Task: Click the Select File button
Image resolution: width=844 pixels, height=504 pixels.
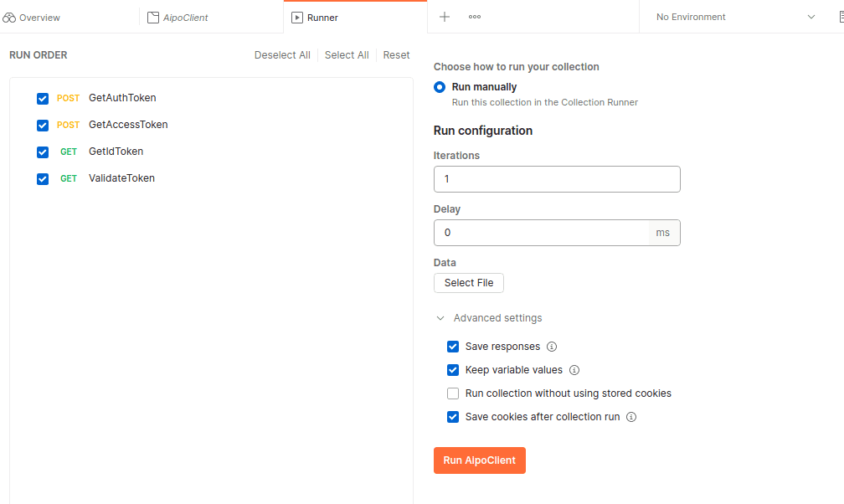Action: [469, 283]
